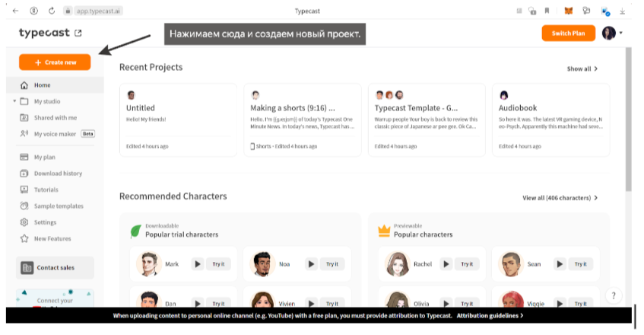
Task: Open Shared with me
Action: 55,117
